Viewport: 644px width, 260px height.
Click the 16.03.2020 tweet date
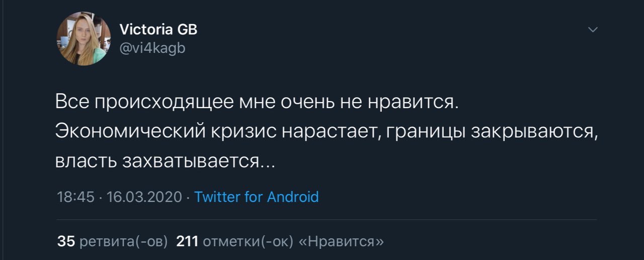144,197
